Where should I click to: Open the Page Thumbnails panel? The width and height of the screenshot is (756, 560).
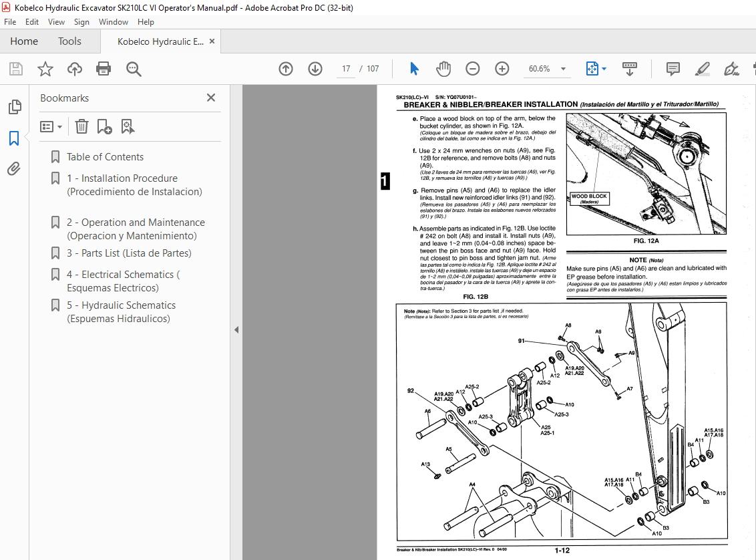point(15,107)
